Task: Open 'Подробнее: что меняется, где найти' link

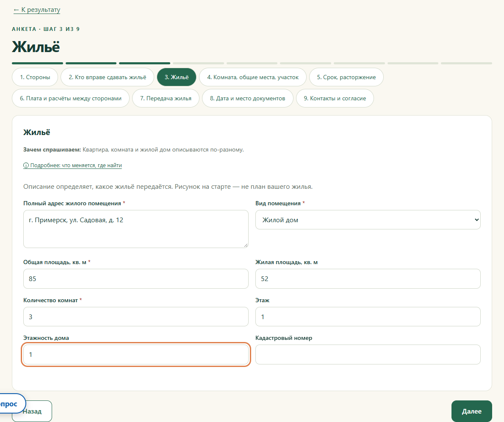Action: 73,165
